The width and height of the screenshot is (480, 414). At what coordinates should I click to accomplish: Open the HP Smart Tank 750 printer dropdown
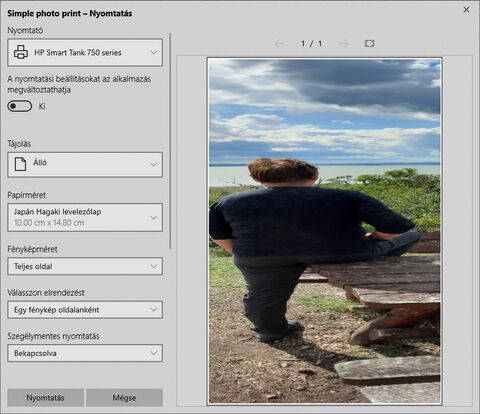[x=85, y=52]
